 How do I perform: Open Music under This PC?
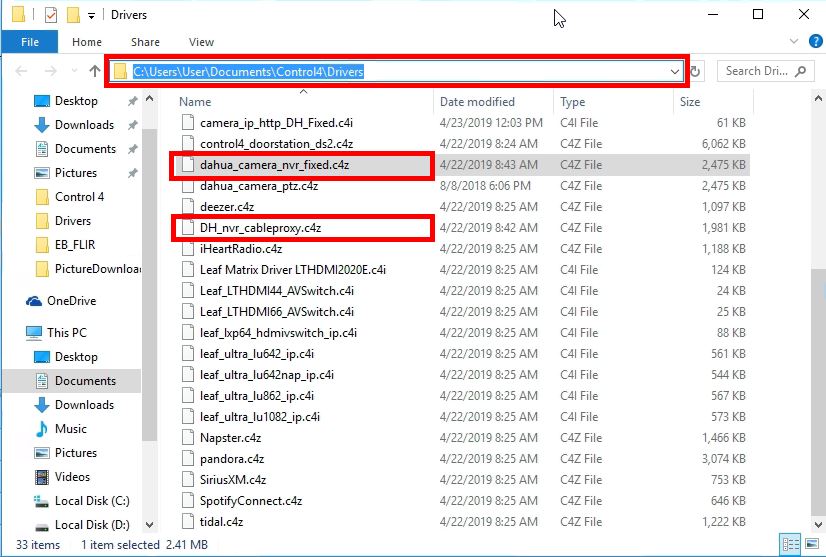[x=71, y=429]
